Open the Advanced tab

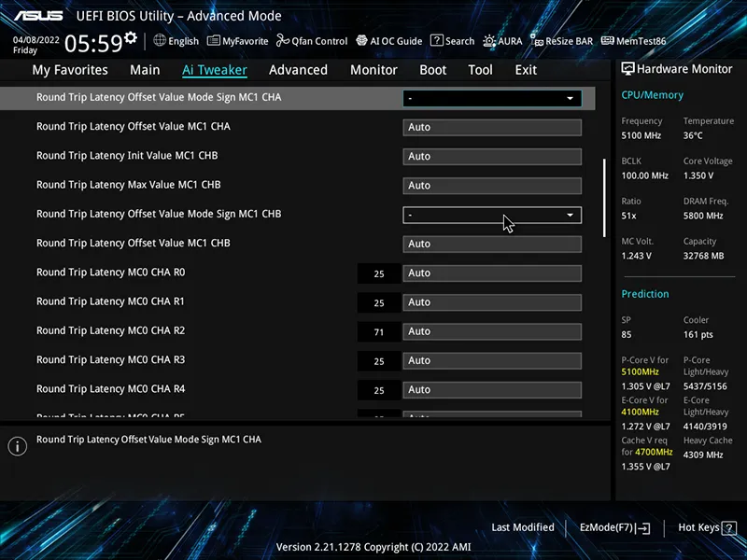(298, 70)
